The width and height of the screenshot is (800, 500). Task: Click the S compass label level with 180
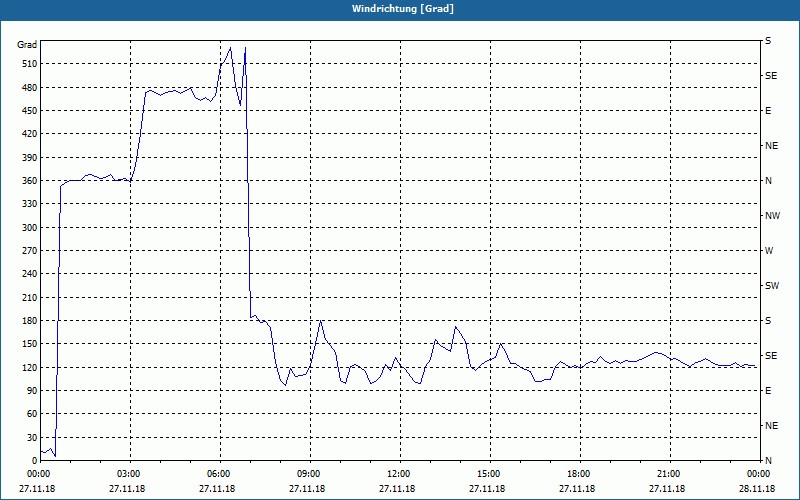(768, 321)
